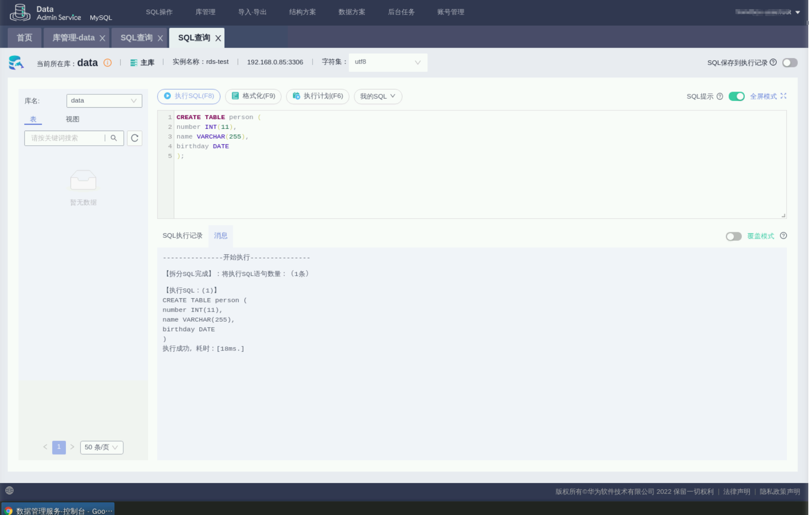
Task: Open the SQL操作 menu
Action: point(159,12)
